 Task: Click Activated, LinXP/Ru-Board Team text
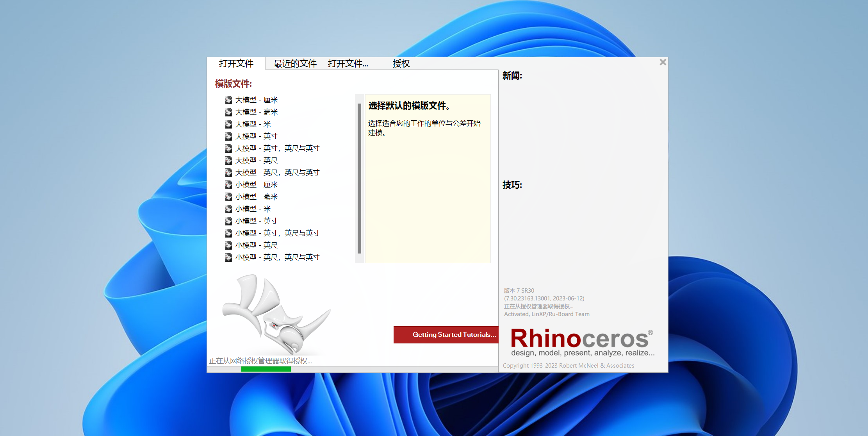coord(547,314)
